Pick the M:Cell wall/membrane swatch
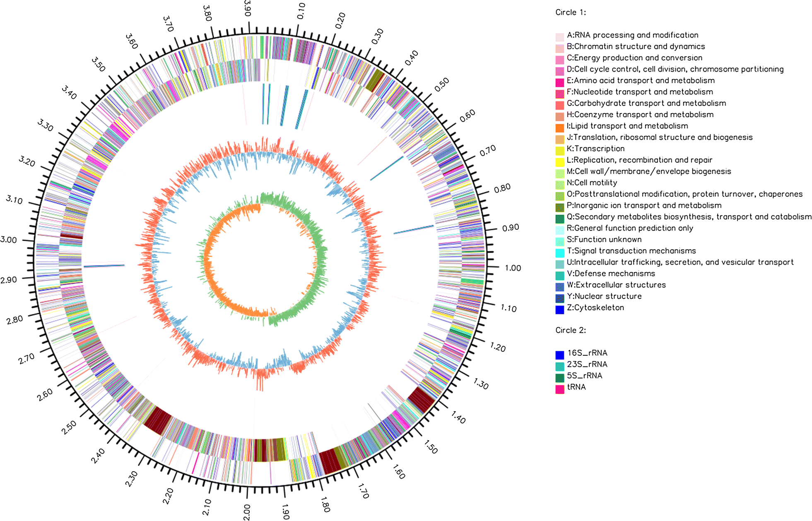This screenshot has height=521, width=812. pos(559,174)
